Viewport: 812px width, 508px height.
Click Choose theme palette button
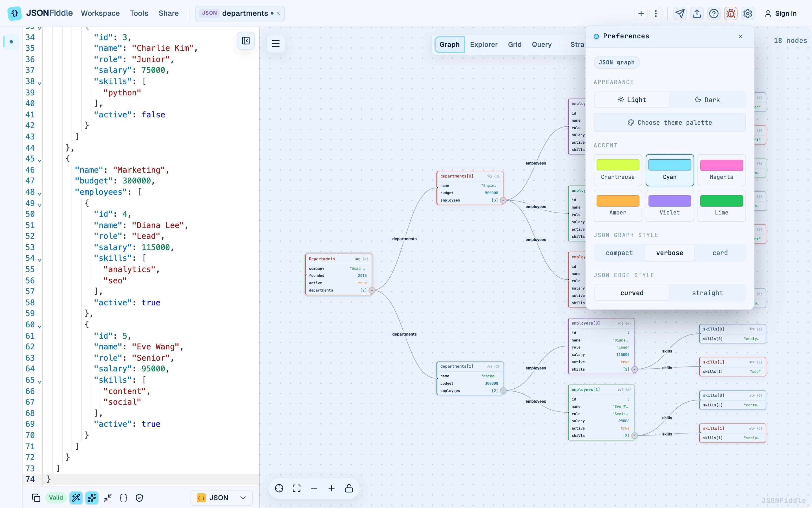click(x=670, y=123)
